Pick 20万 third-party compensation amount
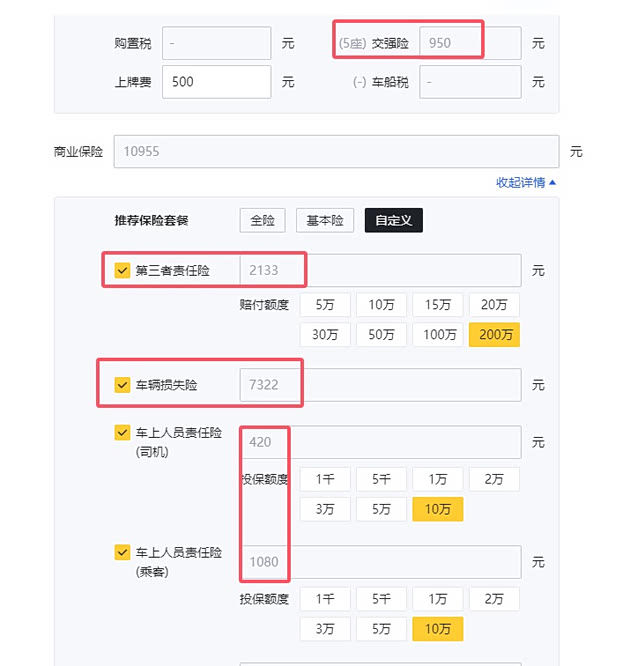Image resolution: width=630 pixels, height=666 pixels. point(494,305)
